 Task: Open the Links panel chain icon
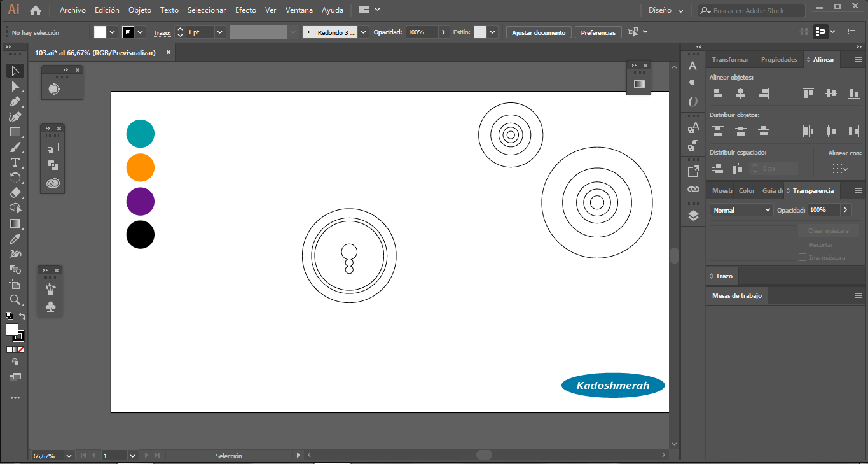693,190
